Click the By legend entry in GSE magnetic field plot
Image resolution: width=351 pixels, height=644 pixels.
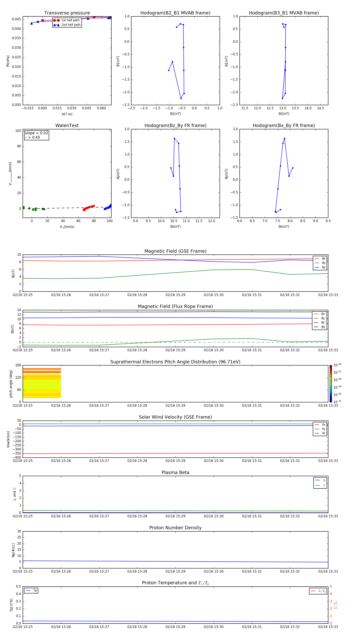(x=320, y=263)
